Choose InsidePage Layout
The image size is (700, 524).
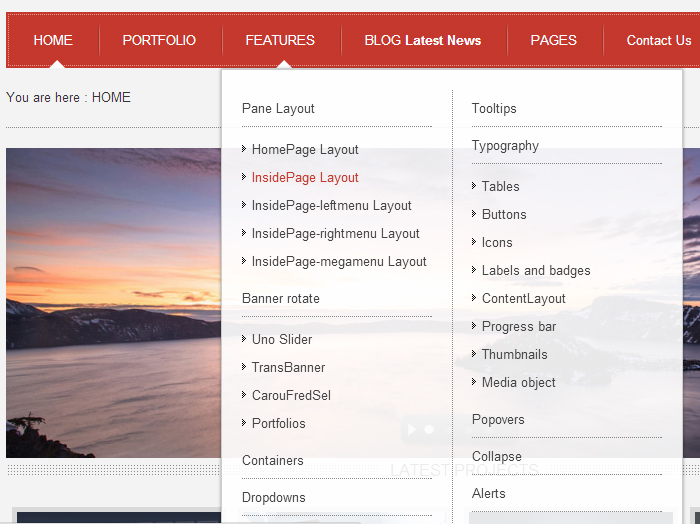point(305,178)
